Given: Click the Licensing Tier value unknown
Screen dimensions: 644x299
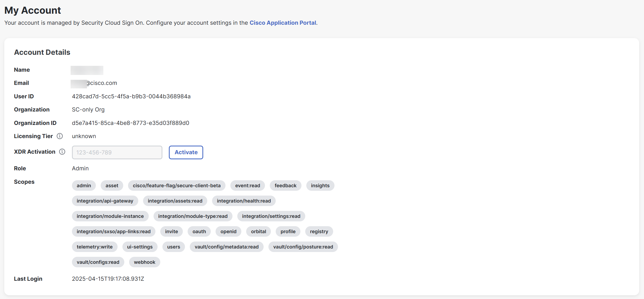Looking at the screenshot, I should coord(84,136).
